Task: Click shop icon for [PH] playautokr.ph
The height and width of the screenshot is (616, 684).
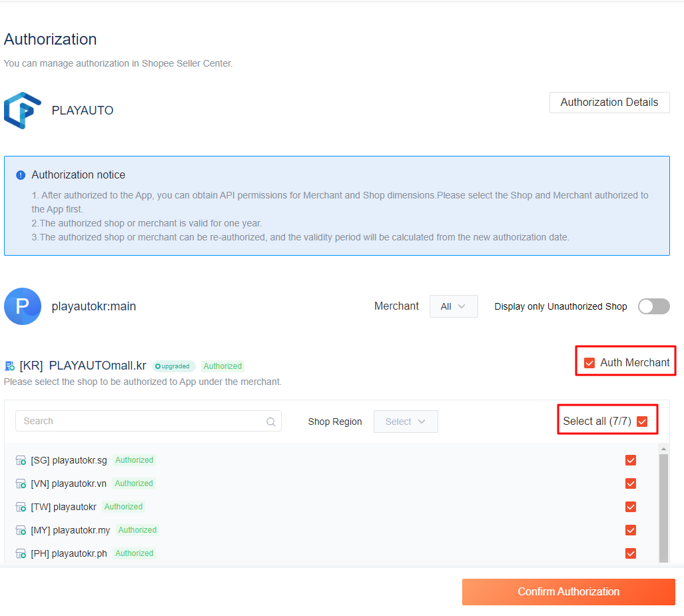Action: (x=21, y=553)
